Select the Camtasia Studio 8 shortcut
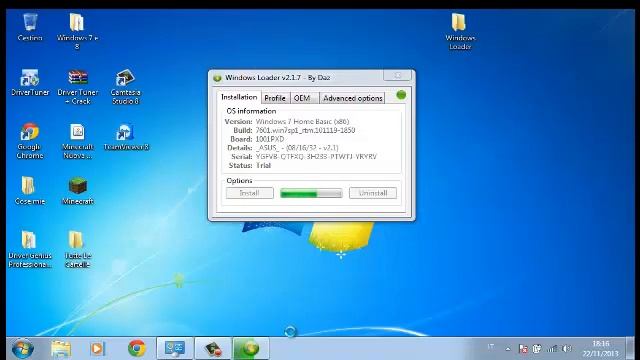The height and width of the screenshot is (360, 640). 125,87
